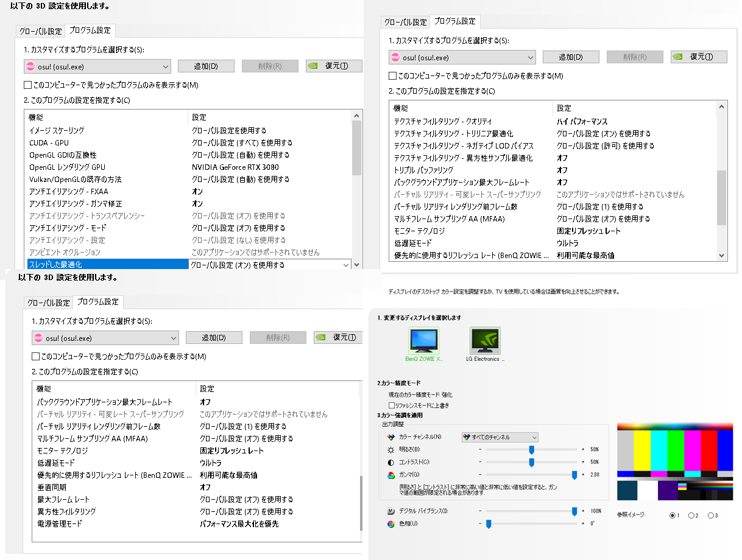Select the イメージ スケーリング row
The height and width of the screenshot is (560, 742).
click(x=189, y=130)
